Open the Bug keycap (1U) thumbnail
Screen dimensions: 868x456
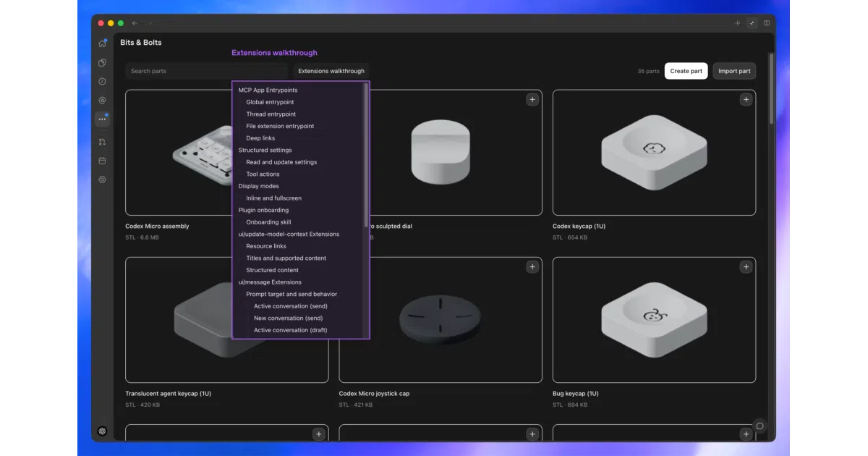(654, 320)
